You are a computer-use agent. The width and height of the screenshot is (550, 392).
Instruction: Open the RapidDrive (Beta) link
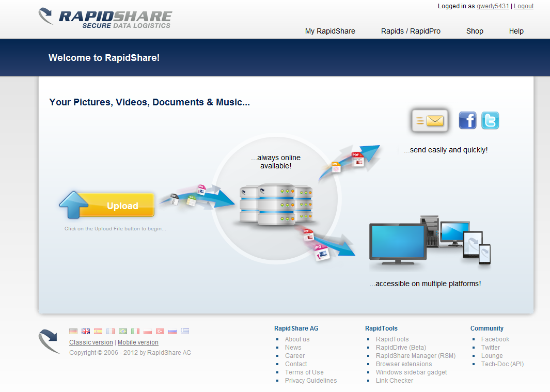401,348
